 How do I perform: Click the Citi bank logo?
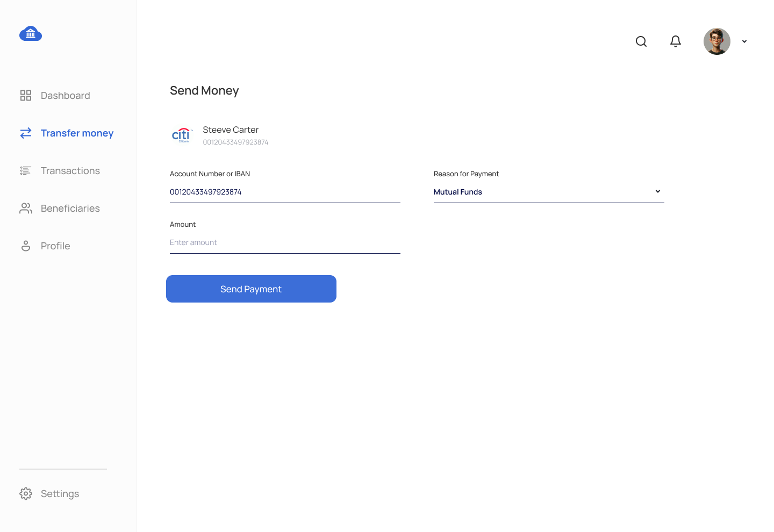(182, 135)
